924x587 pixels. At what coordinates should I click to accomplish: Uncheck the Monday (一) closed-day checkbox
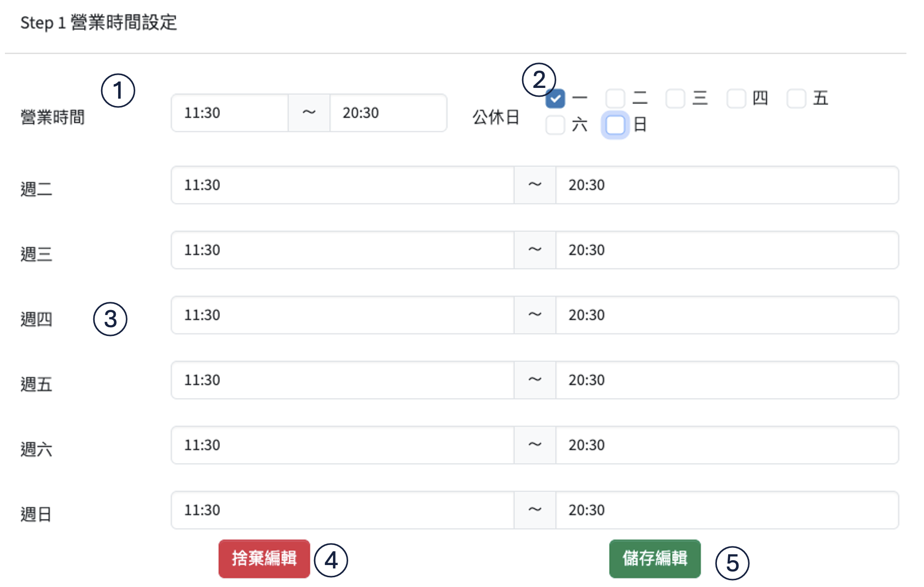pos(555,99)
